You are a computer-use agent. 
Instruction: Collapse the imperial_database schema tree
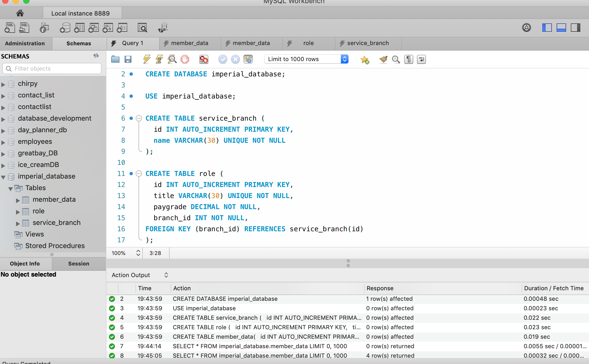pyautogui.click(x=3, y=177)
